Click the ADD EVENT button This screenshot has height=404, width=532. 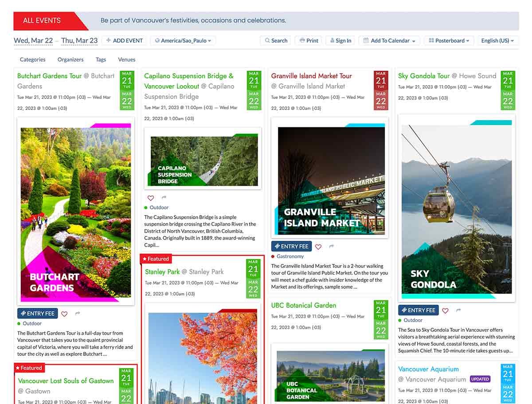pos(124,40)
